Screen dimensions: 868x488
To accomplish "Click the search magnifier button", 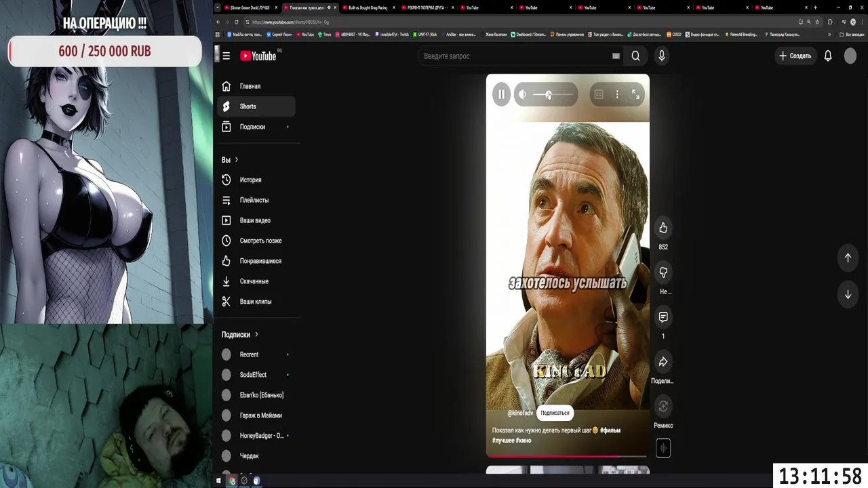I will [x=635, y=56].
